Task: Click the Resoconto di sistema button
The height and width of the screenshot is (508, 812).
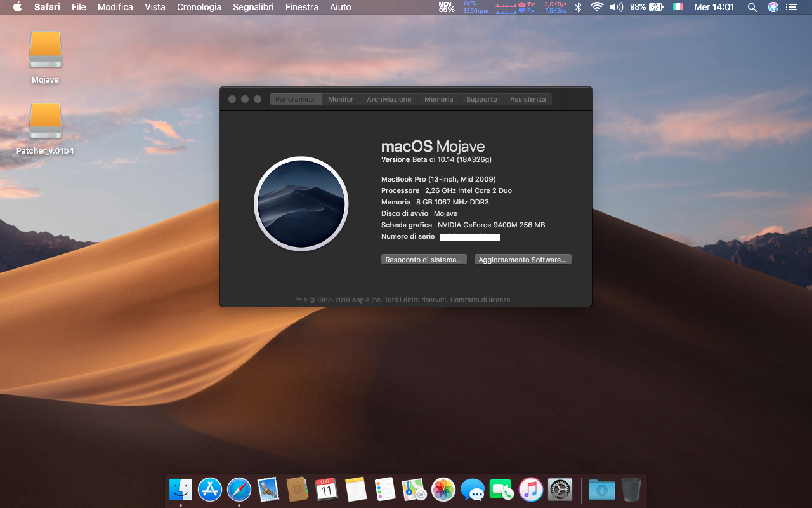Action: pyautogui.click(x=424, y=260)
